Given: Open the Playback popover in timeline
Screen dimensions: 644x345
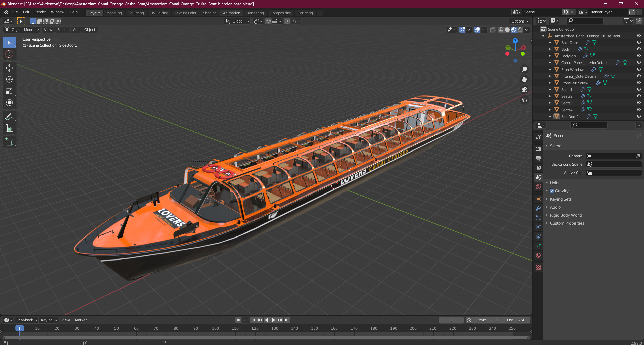Looking at the screenshot, I should coord(27,320).
